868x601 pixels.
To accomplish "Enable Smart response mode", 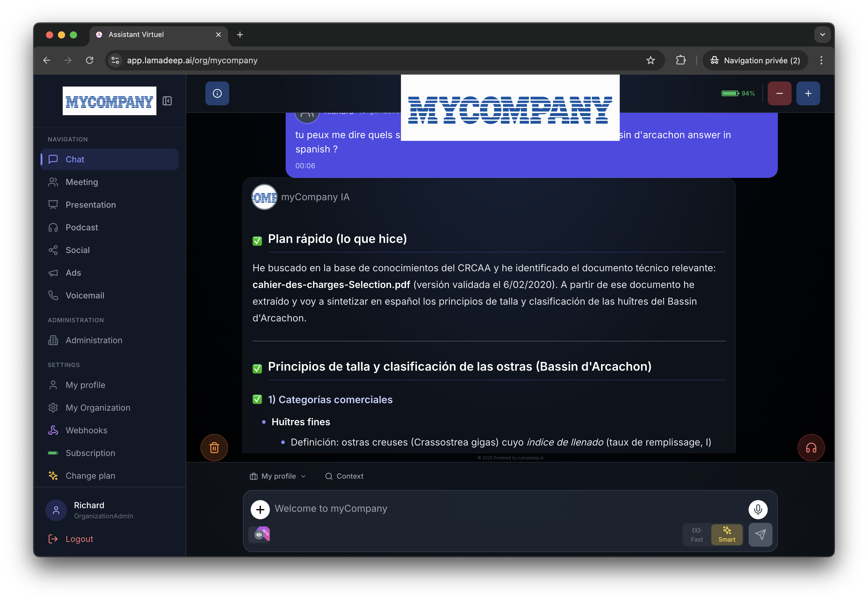I will (x=727, y=534).
